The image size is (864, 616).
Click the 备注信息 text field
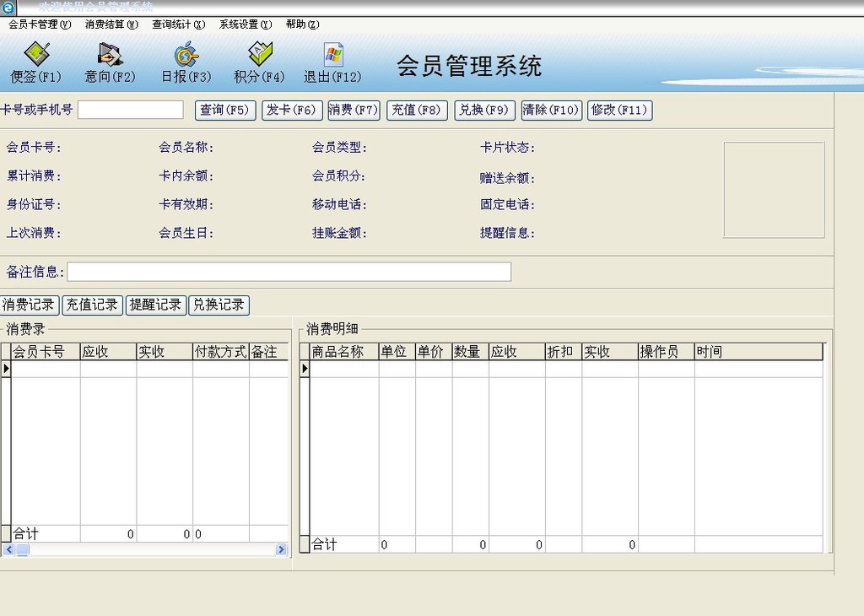point(289,272)
